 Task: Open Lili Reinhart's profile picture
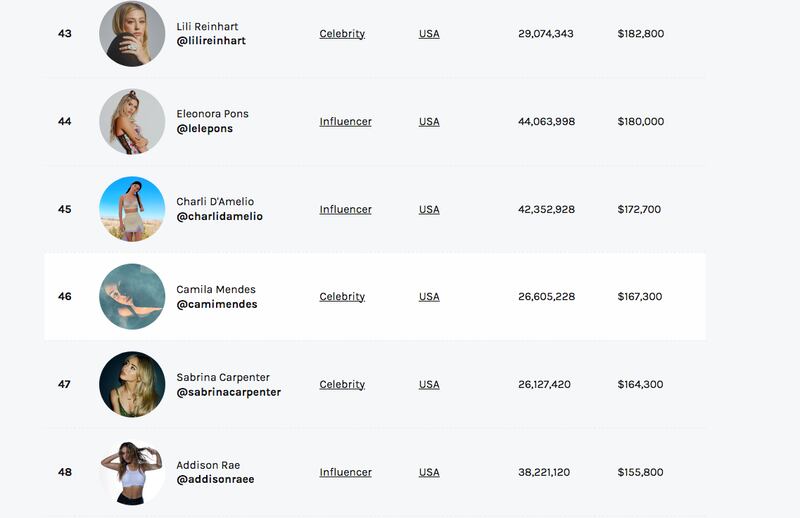132,33
